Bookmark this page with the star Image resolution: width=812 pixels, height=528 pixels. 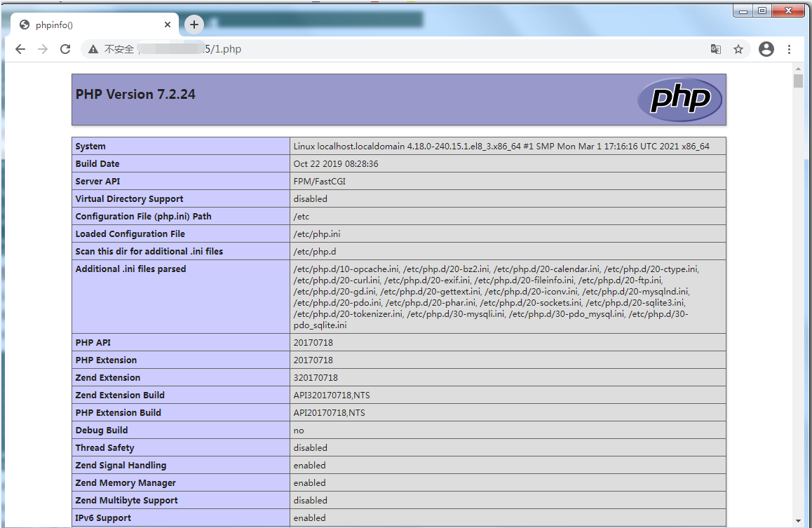click(x=738, y=49)
